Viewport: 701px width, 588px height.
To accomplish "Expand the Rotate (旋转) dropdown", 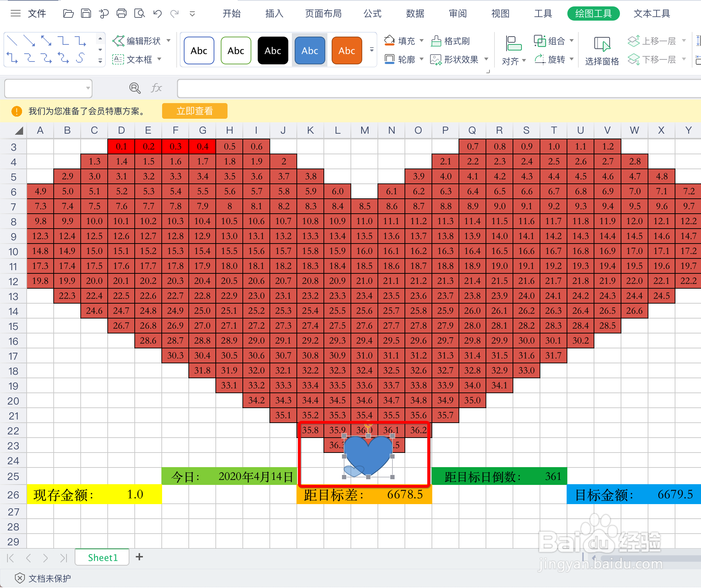I will (572, 59).
